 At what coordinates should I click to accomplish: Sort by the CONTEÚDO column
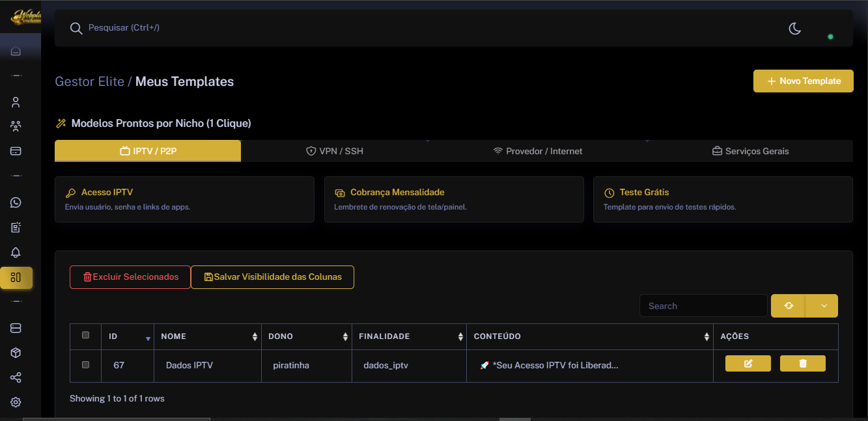point(590,336)
